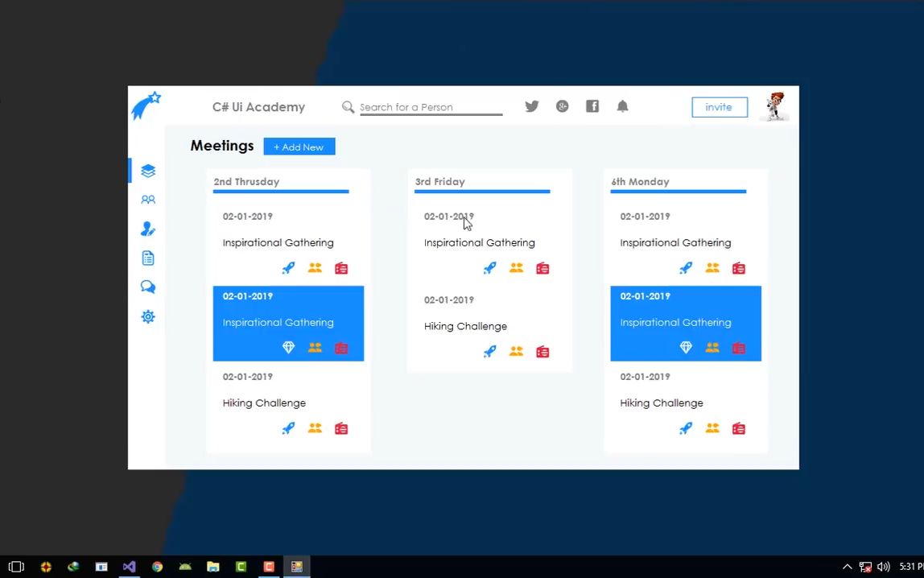Click people icon on Monday's Hiking Challenge card
The height and width of the screenshot is (578, 924).
712,428
